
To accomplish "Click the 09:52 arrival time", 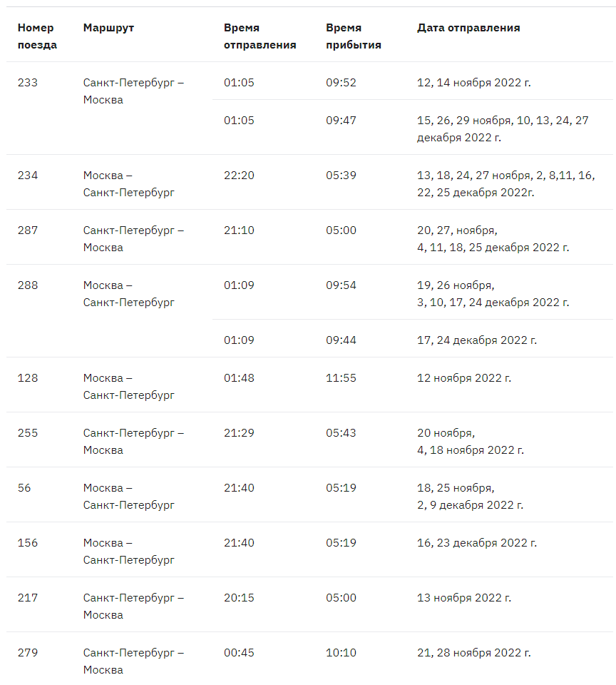I will [341, 83].
